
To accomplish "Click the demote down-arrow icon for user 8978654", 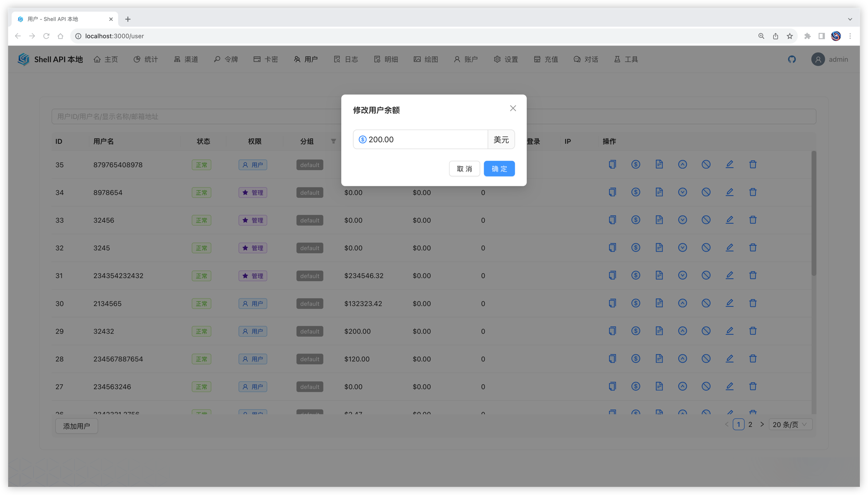I will tap(683, 192).
